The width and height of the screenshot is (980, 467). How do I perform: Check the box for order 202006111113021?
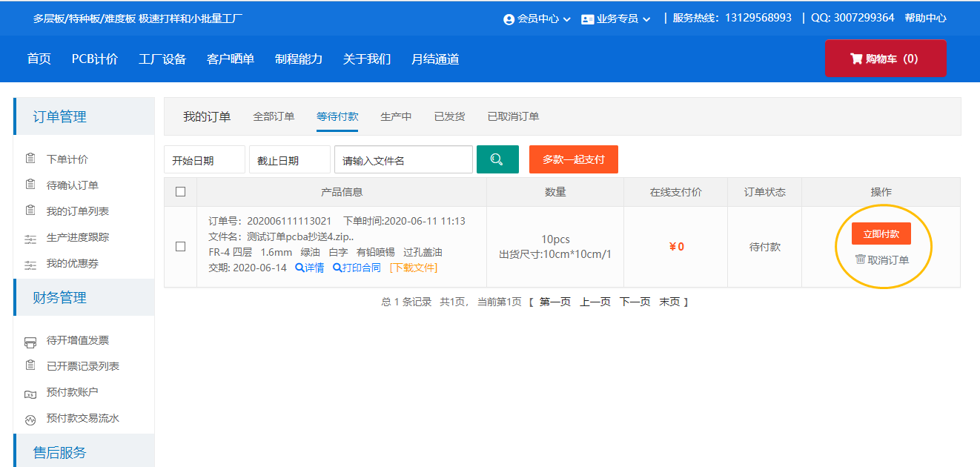tap(180, 247)
